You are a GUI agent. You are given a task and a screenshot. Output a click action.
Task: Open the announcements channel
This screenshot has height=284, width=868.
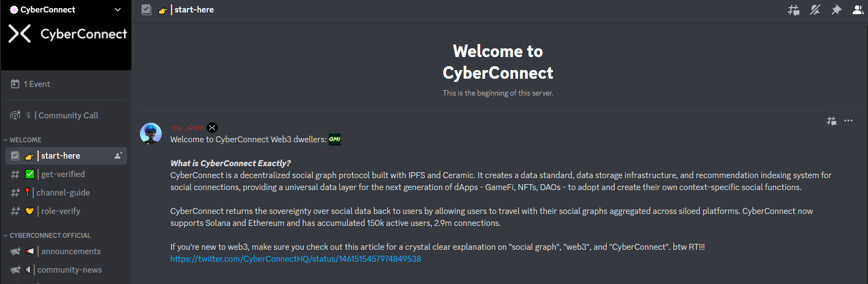click(66, 251)
